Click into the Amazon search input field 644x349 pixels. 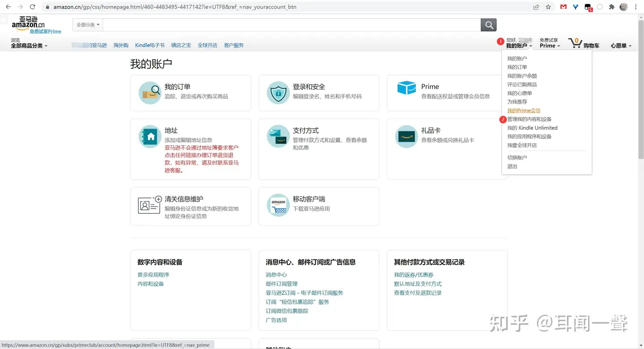[292, 25]
